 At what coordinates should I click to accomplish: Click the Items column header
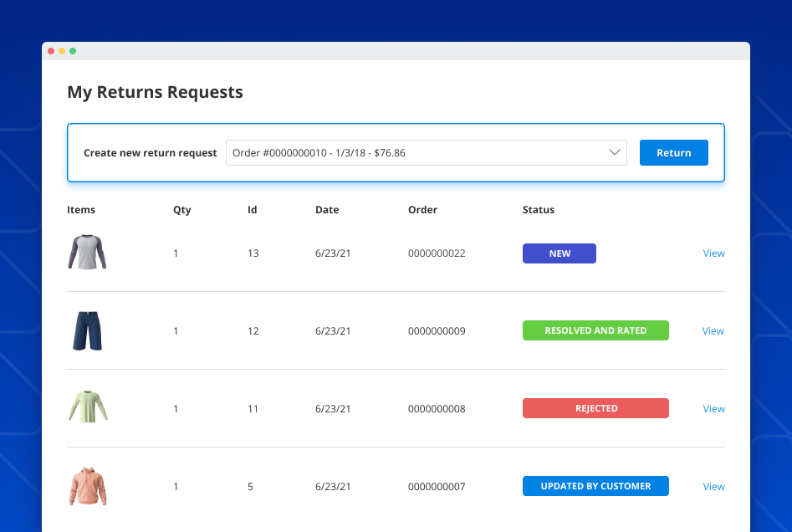[81, 209]
